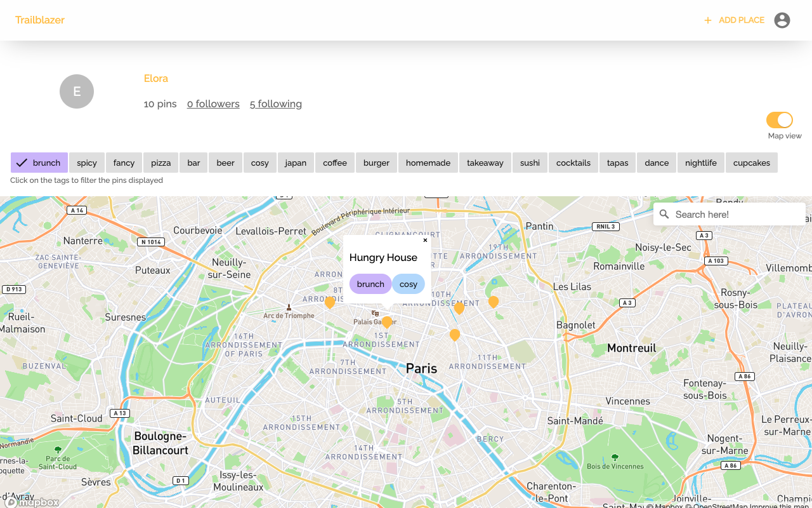Enable the bar tag filter
812x508 pixels.
pos(193,163)
